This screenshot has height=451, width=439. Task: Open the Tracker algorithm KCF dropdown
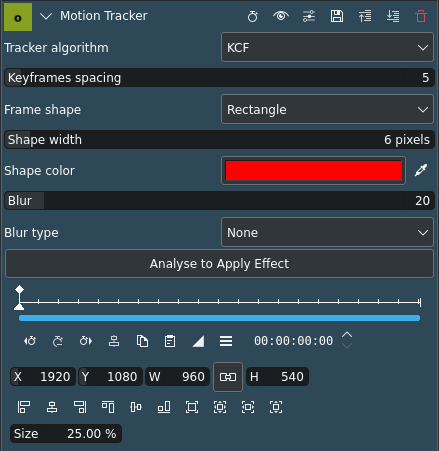(327, 47)
